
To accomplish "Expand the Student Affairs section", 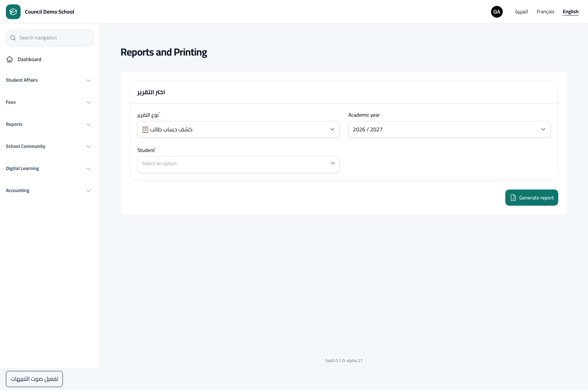I will pyautogui.click(x=48, y=80).
